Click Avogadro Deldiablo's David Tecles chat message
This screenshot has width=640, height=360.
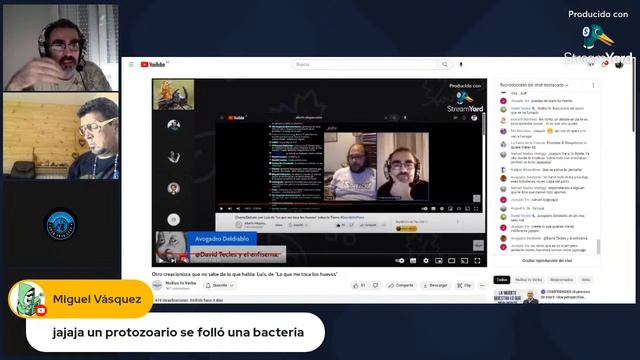coord(545,238)
